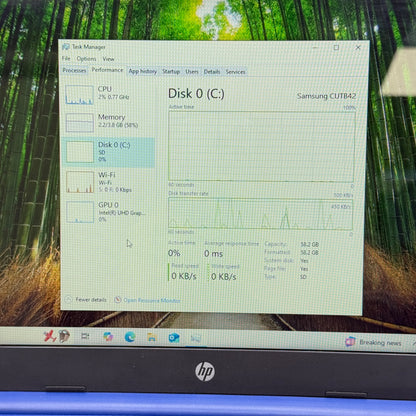This screenshot has height=416, width=416.
Task: Click the Fewer details button
Action: point(86,299)
